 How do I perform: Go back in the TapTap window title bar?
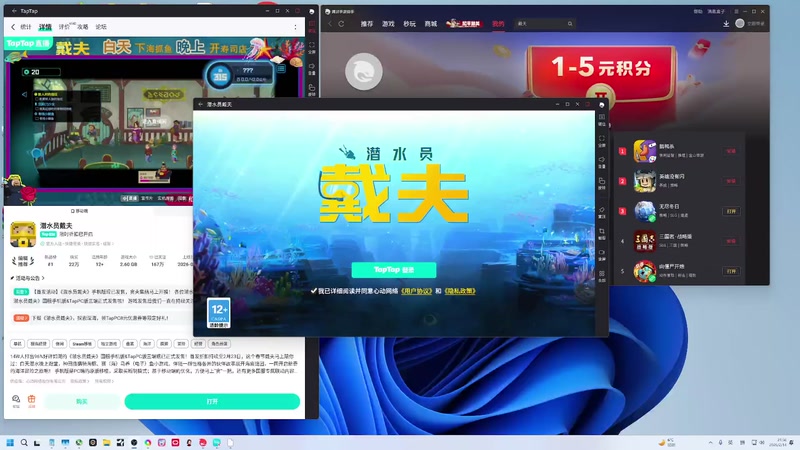click(x=14, y=11)
